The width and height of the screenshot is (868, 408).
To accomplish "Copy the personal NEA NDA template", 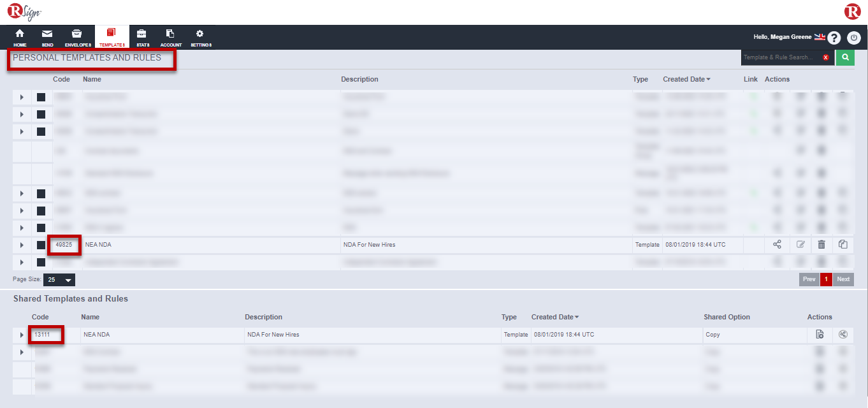I will click(843, 244).
